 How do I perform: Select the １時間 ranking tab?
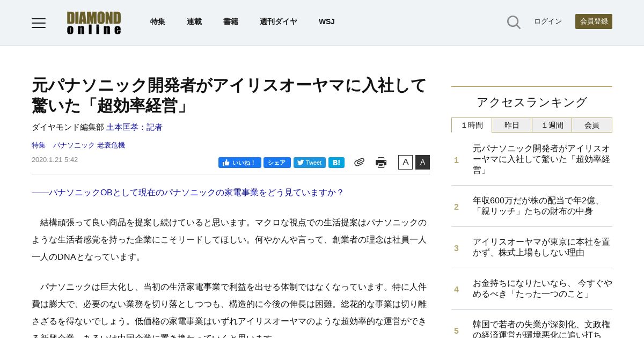pos(472,125)
